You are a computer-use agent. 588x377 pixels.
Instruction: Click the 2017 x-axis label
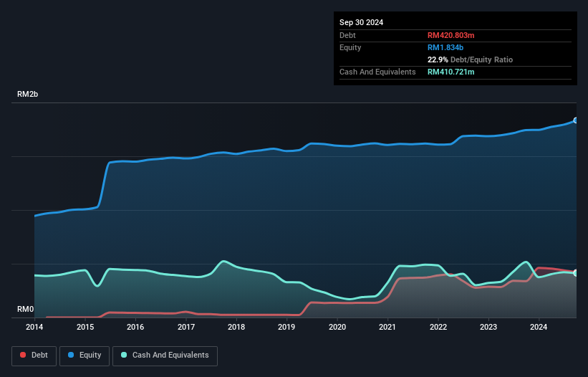(186, 327)
